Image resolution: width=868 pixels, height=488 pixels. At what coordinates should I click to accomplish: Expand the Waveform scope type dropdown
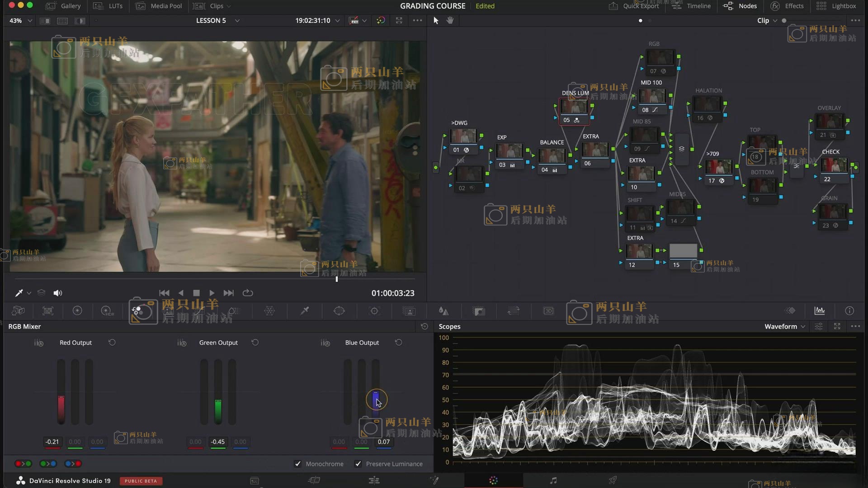click(x=785, y=326)
